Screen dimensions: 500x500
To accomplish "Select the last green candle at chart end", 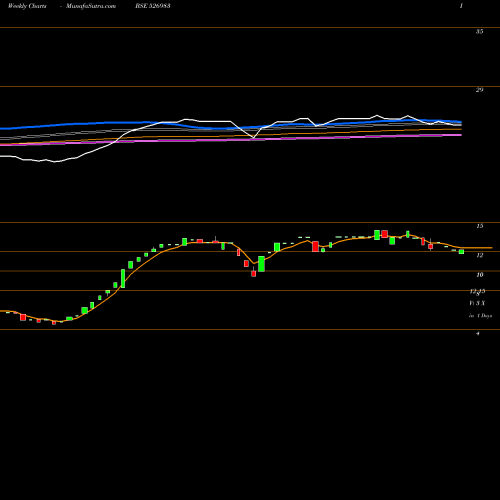I will click(x=461, y=252).
